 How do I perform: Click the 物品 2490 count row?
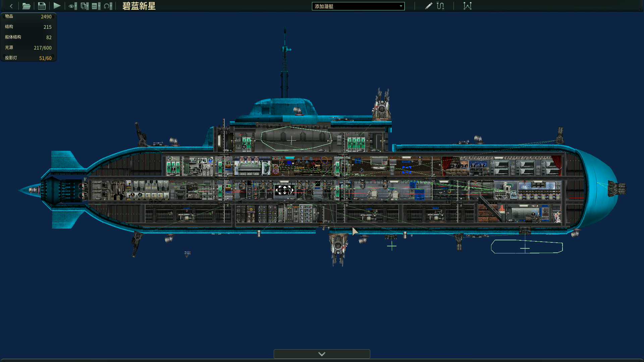coord(29,16)
